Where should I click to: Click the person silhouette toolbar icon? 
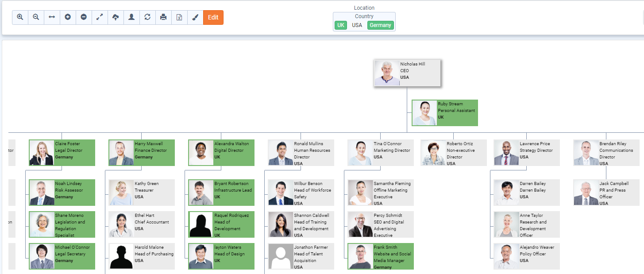pyautogui.click(x=131, y=17)
